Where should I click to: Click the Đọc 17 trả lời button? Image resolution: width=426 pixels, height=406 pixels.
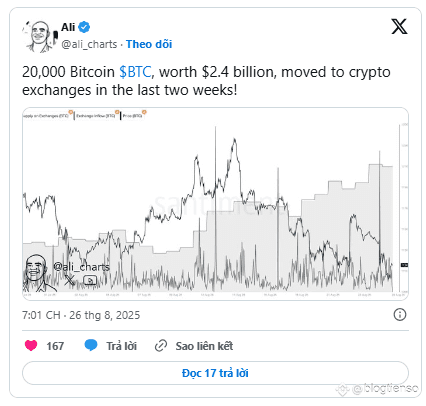point(215,373)
